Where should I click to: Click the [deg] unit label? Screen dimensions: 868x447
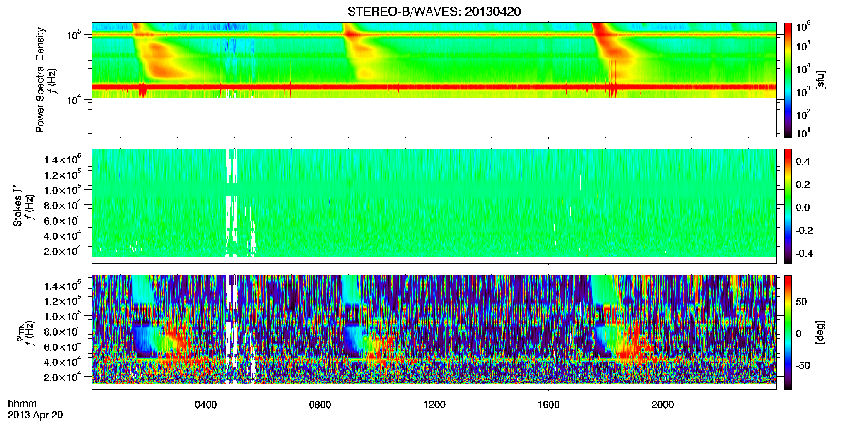(x=820, y=332)
